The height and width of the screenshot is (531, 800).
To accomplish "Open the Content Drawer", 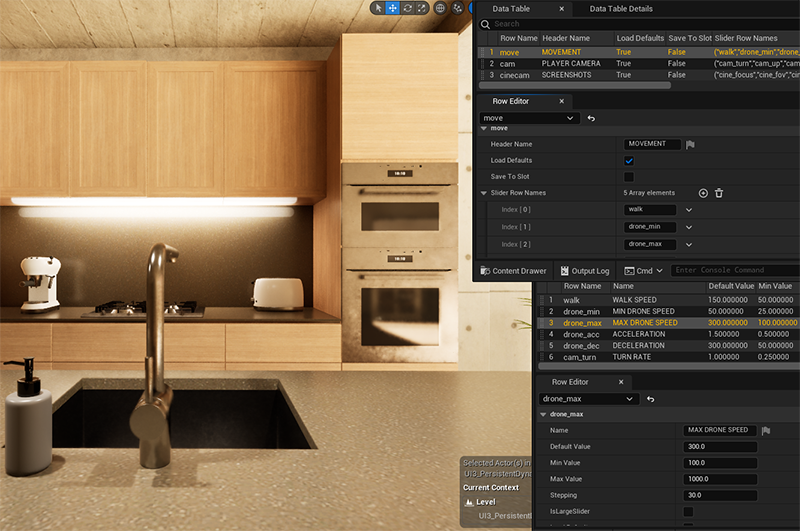I will click(513, 271).
